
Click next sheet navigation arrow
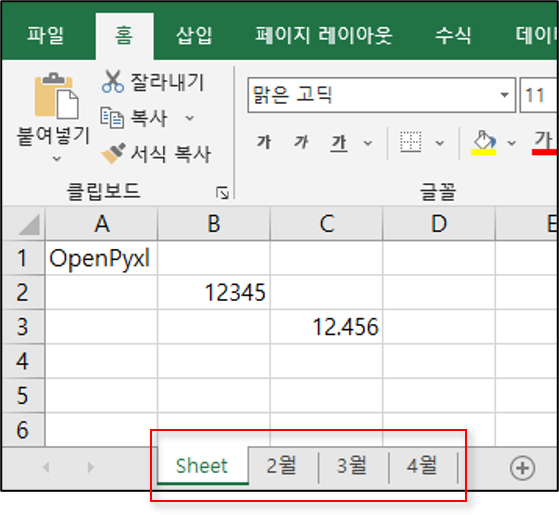[x=91, y=467]
